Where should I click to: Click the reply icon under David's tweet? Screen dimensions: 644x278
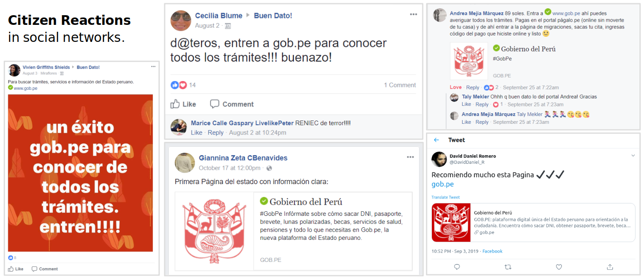(x=457, y=267)
